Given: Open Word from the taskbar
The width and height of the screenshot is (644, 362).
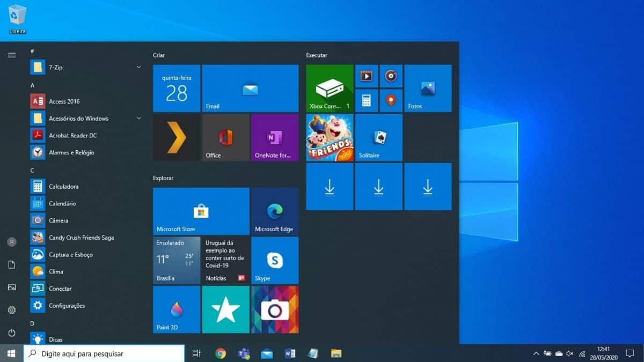Looking at the screenshot, I should point(290,353).
